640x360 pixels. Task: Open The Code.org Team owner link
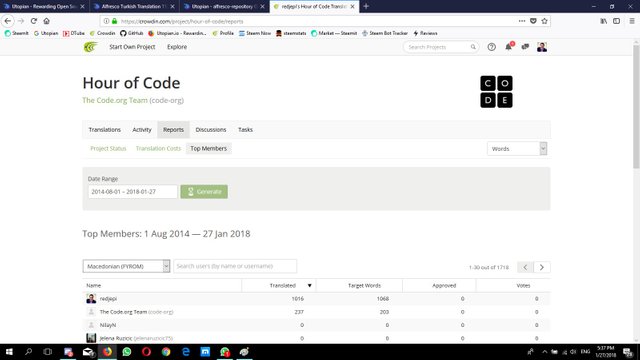[115, 100]
